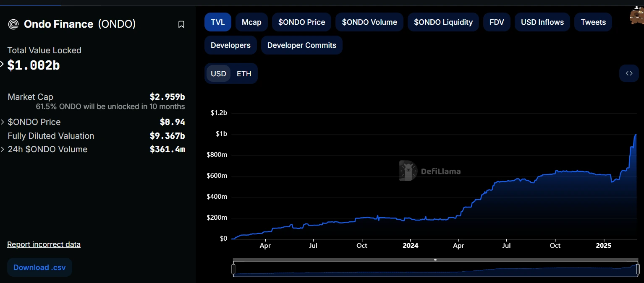Click the $1.002b TVL value
Viewport: 644px width, 283px height.
coord(34,65)
